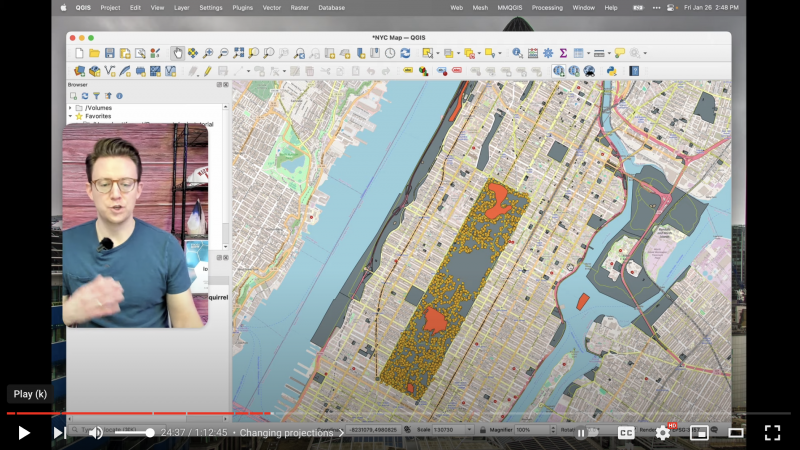Save the project with floppy disk icon
Screen dimensions: 800x450
click(110, 53)
